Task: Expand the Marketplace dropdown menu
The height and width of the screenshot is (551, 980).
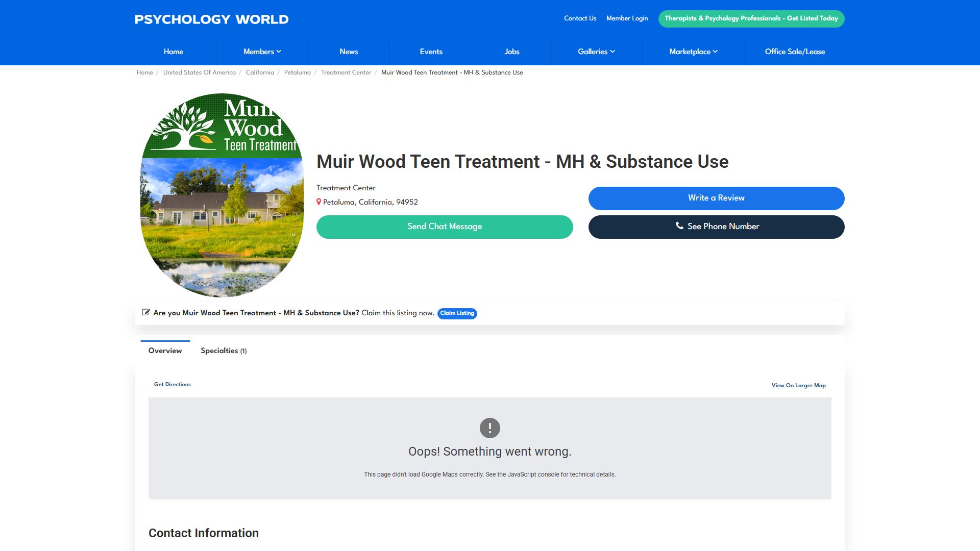Action: click(x=693, y=52)
